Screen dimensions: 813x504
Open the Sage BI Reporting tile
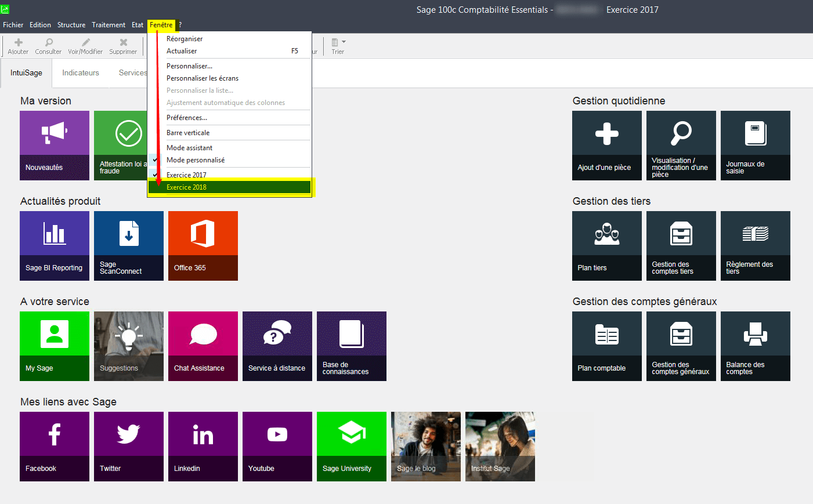coord(55,245)
